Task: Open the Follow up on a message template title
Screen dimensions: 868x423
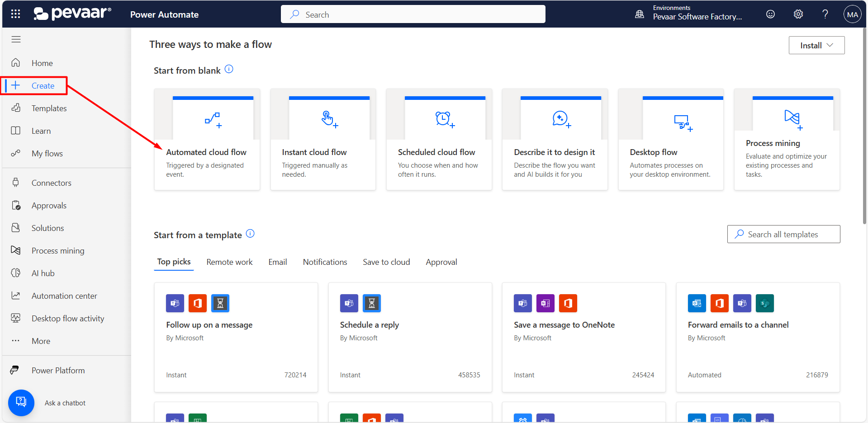Action: (209, 325)
